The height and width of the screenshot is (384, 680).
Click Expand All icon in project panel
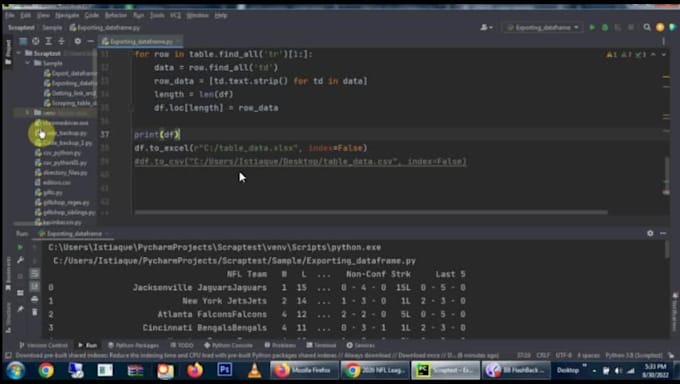[49, 41]
